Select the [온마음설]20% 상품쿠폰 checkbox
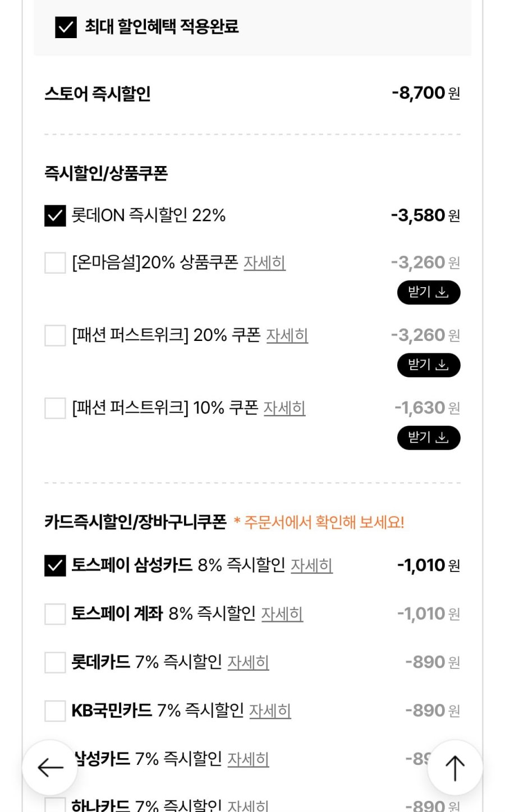Viewport: 505px width, 812px height. point(55,262)
